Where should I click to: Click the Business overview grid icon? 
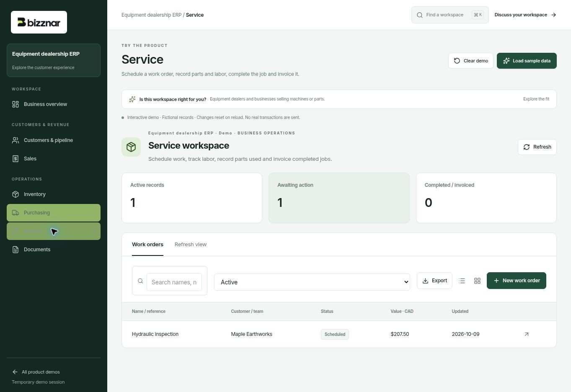coord(16,104)
